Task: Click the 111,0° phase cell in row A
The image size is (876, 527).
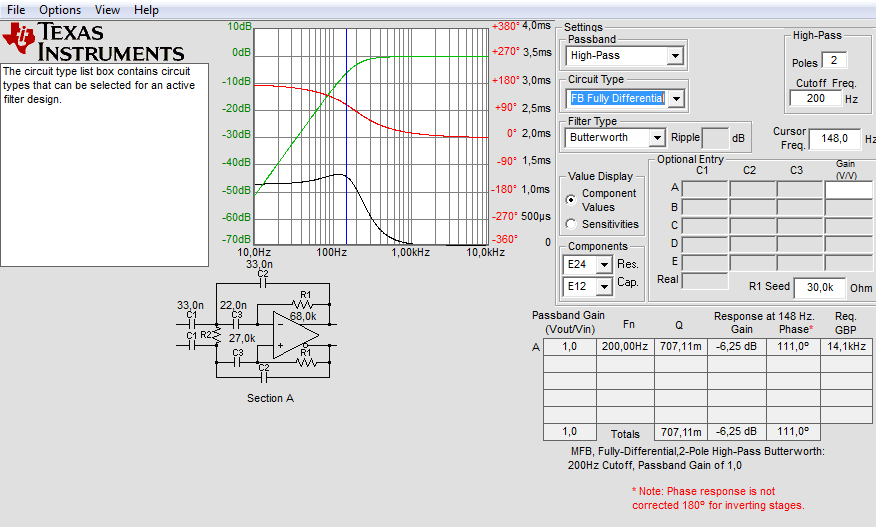Action: click(793, 346)
